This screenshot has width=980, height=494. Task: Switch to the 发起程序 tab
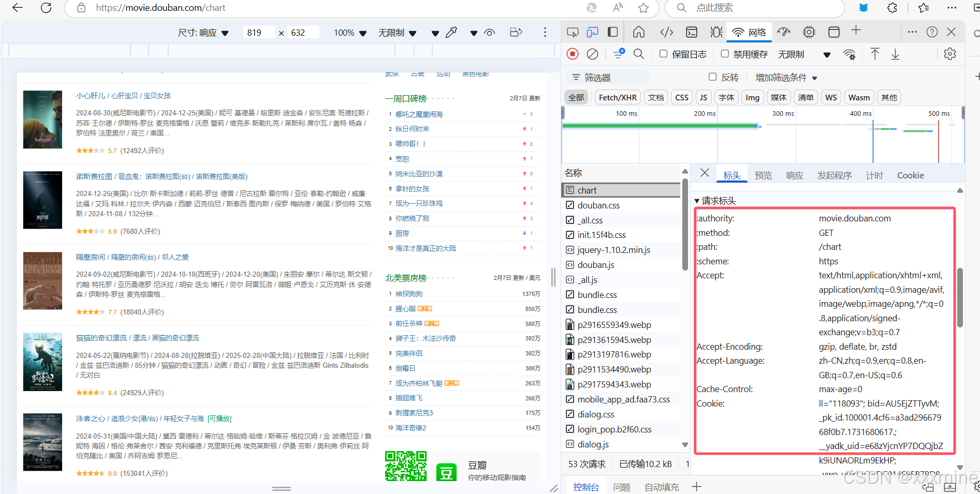pos(835,175)
